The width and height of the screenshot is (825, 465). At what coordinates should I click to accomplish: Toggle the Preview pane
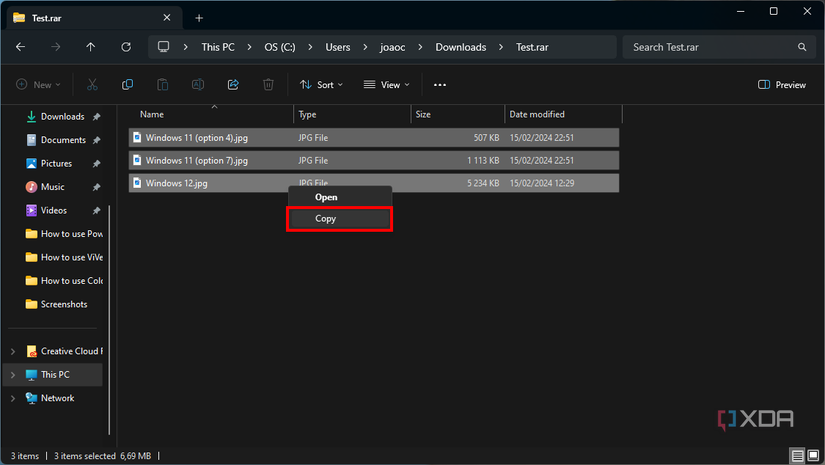[782, 85]
